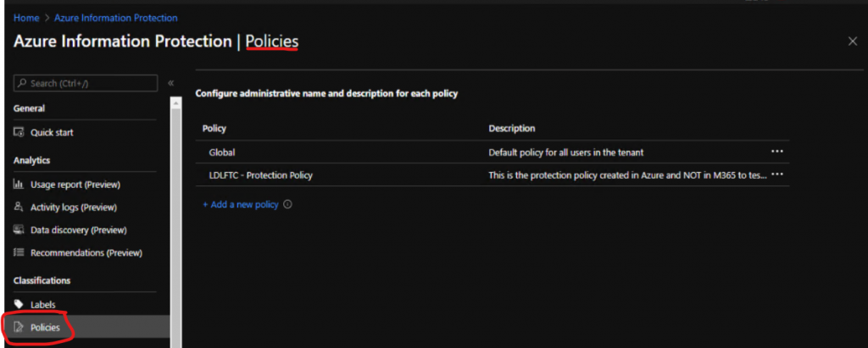The height and width of the screenshot is (348, 868).
Task: Click the Description column header
Action: [511, 129]
